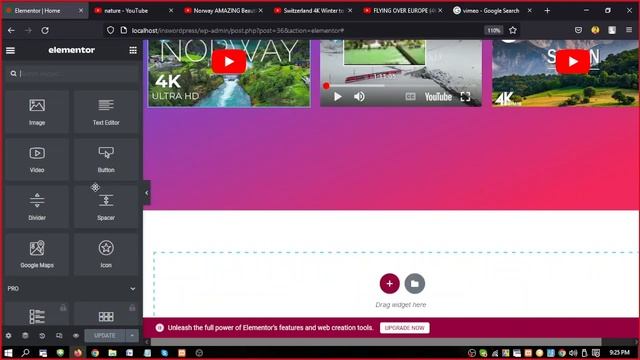Select the Divider widget
The width and height of the screenshot is (640, 360).
pyautogui.click(x=37, y=207)
